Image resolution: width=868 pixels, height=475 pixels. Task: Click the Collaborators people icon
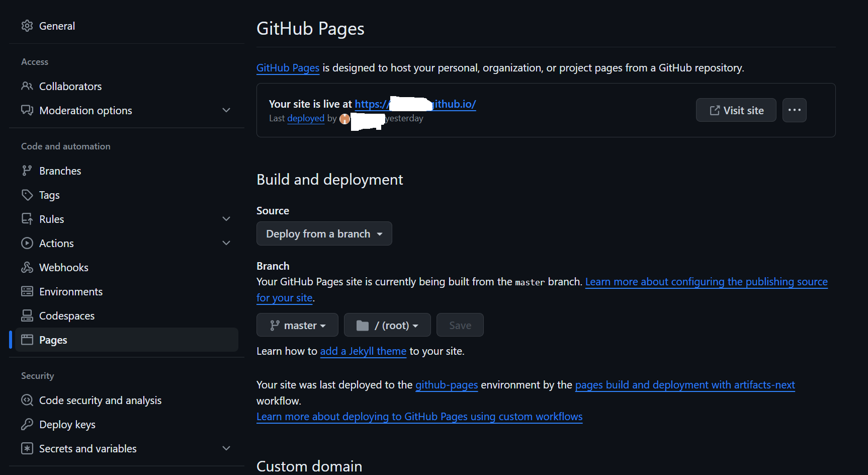(27, 86)
